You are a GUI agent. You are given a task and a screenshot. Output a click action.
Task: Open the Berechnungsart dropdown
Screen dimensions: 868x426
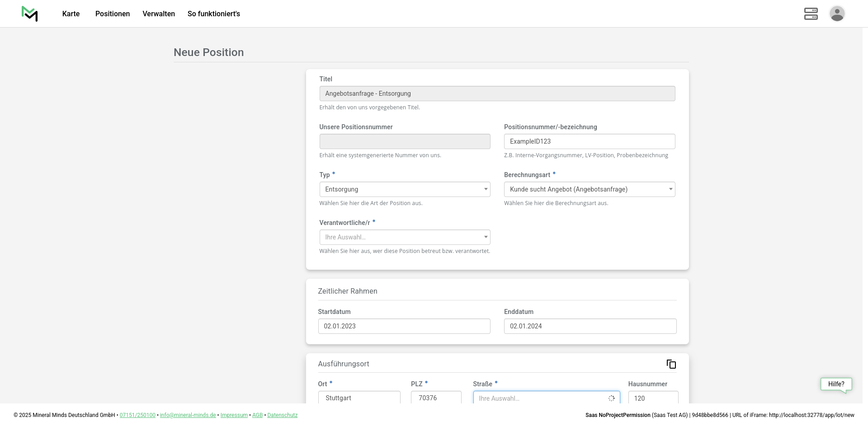click(x=589, y=189)
